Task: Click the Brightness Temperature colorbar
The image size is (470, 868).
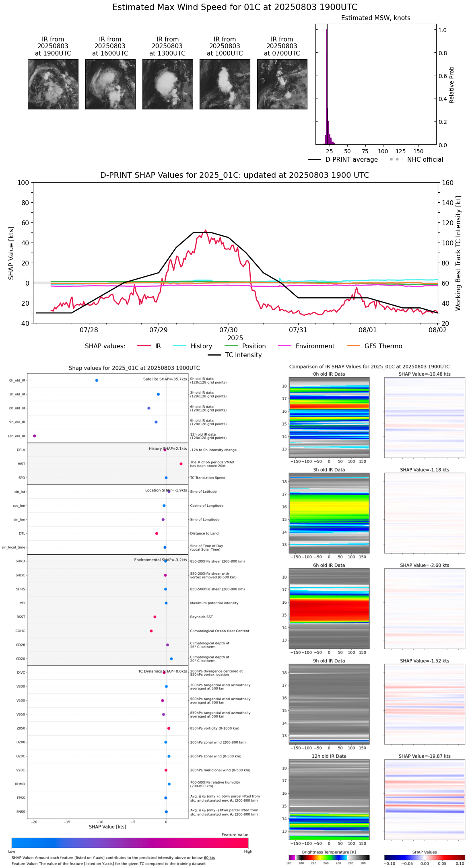Action: coord(329,857)
